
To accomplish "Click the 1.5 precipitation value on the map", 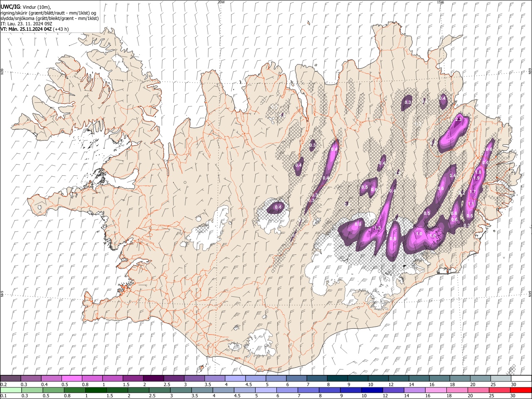I will pyautogui.click(x=378, y=228).
